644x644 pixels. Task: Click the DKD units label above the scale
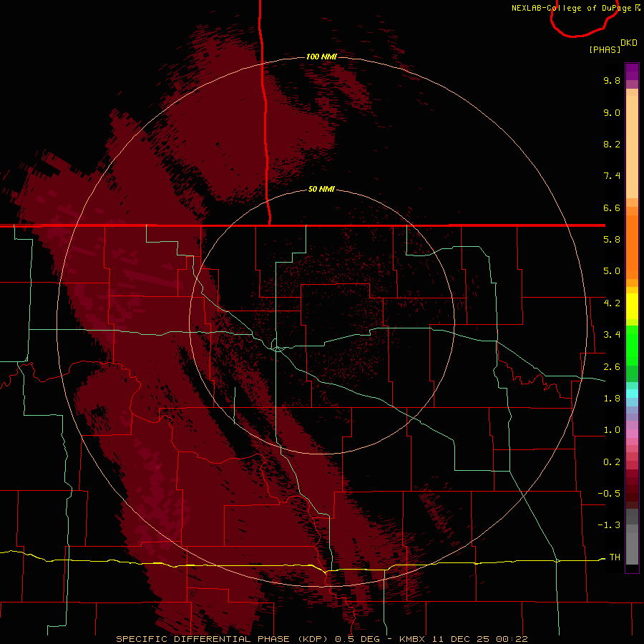629,43
